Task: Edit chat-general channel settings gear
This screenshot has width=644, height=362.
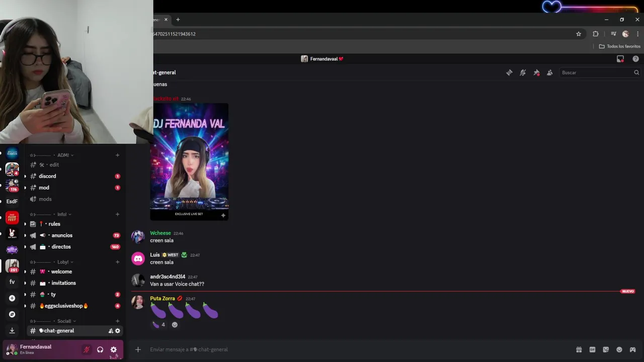Action: tap(118, 331)
